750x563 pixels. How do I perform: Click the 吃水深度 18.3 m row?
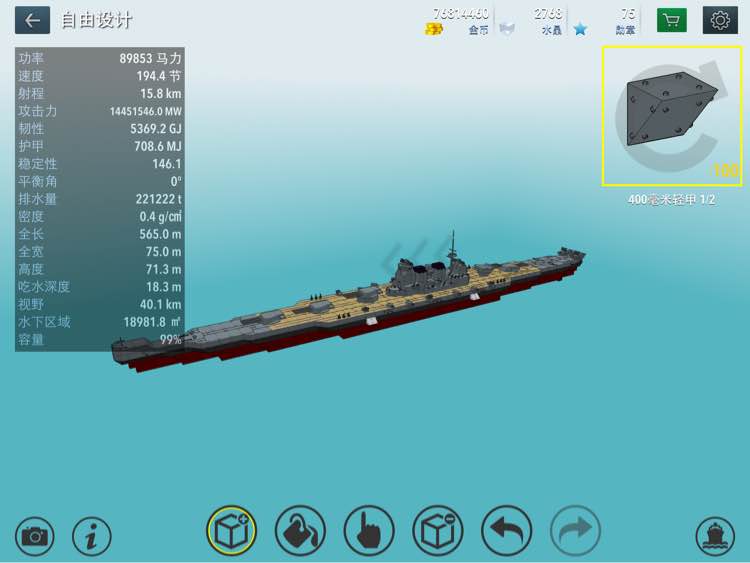point(100,287)
